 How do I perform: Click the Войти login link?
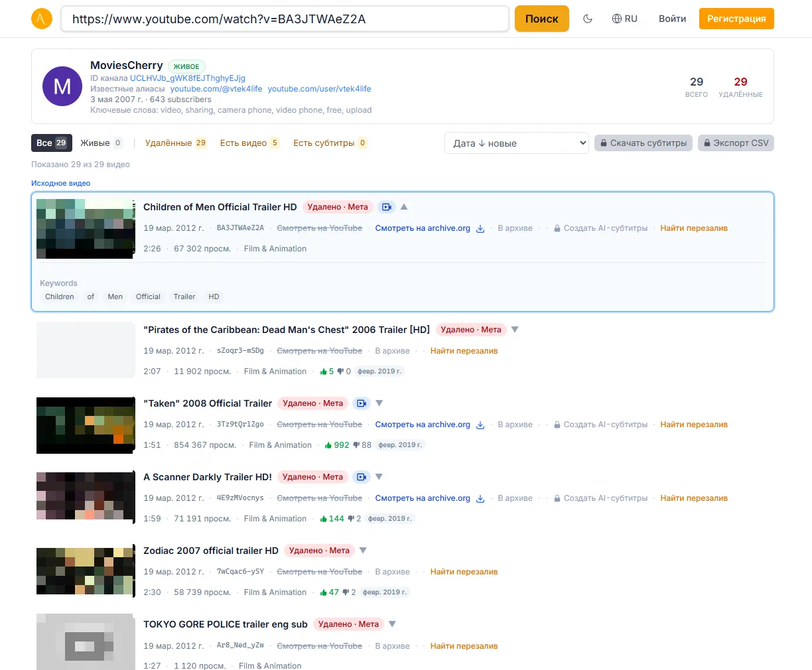pyautogui.click(x=672, y=19)
